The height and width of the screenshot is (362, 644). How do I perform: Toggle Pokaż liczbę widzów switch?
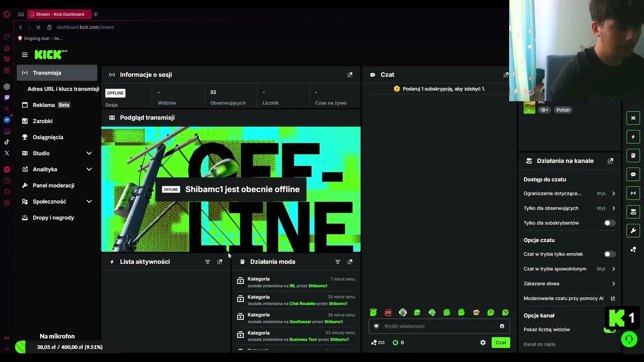pos(609,330)
